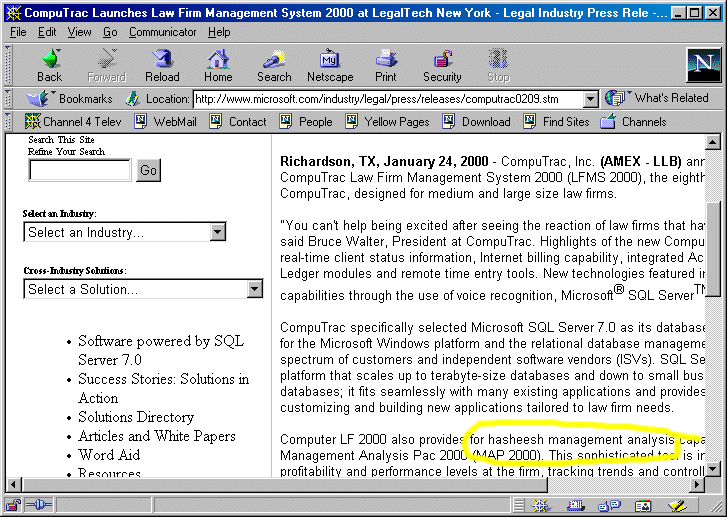Click the horizontal scrollbar left arrow
The height and width of the screenshot is (517, 727).
(13, 485)
